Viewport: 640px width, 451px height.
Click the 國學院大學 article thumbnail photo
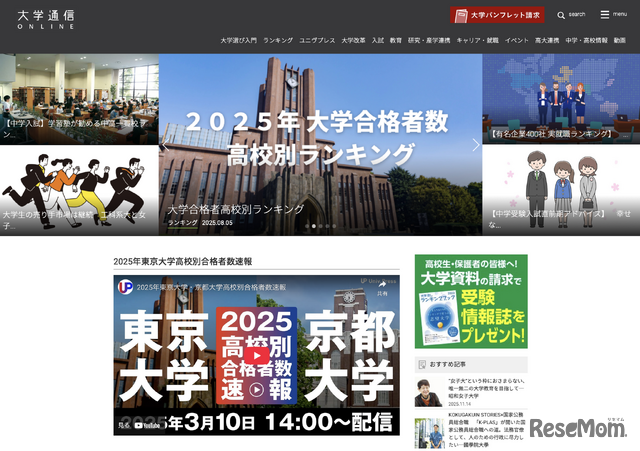pos(429,433)
